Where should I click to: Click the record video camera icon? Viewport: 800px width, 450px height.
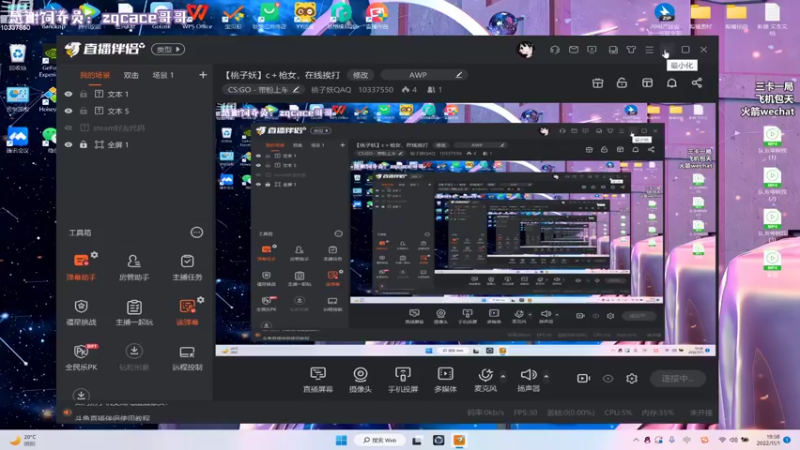click(583, 379)
